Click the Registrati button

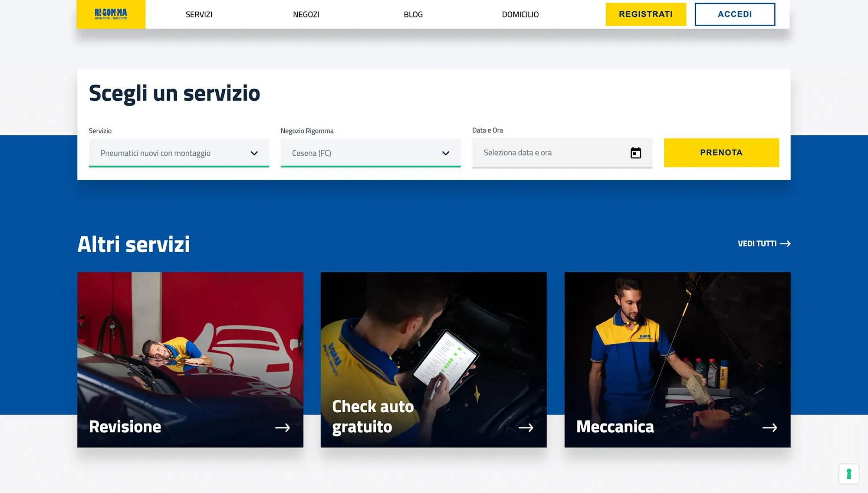[646, 14]
